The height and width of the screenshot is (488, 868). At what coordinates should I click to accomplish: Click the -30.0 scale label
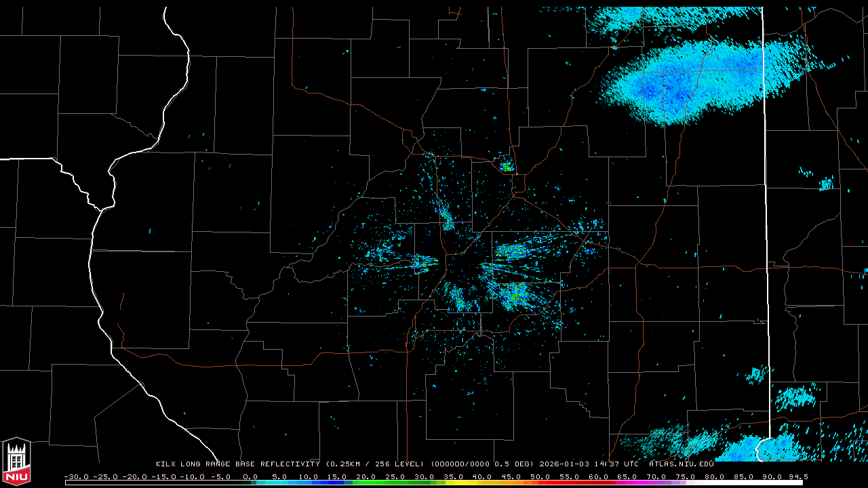(77, 476)
